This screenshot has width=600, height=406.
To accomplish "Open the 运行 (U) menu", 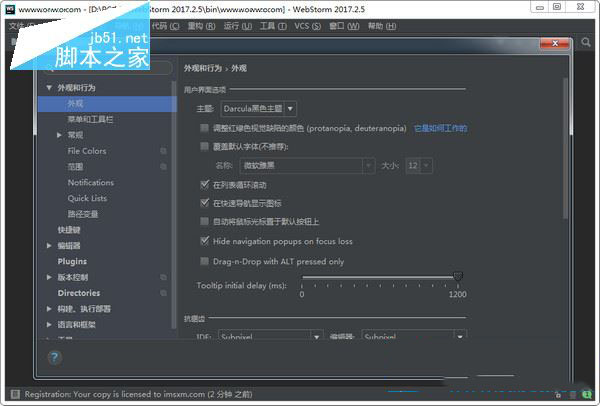I will tap(238, 26).
